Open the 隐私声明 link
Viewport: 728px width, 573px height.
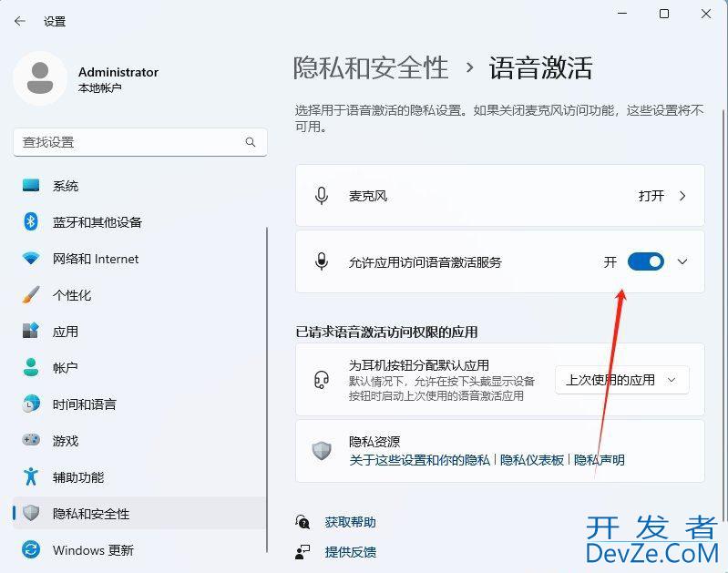[x=599, y=460]
